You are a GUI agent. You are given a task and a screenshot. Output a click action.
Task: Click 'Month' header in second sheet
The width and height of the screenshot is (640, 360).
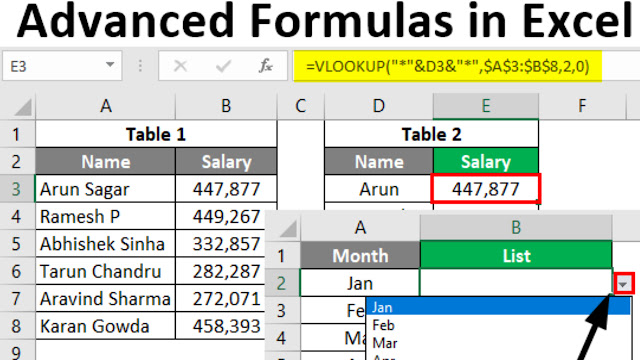coord(360,256)
